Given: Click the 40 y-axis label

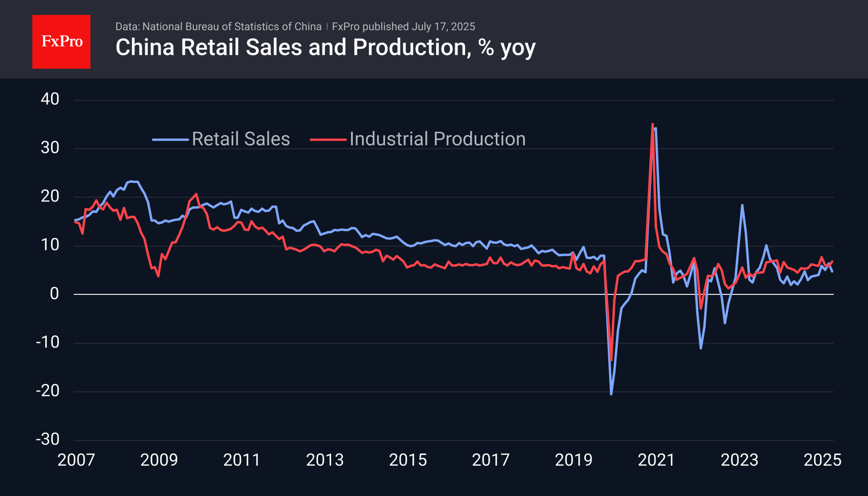Looking at the screenshot, I should tap(50, 99).
